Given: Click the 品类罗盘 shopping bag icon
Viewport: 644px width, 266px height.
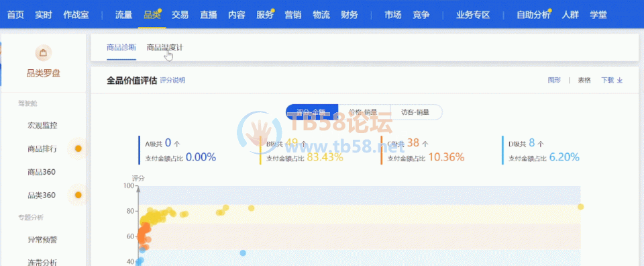Looking at the screenshot, I should pyautogui.click(x=43, y=52).
